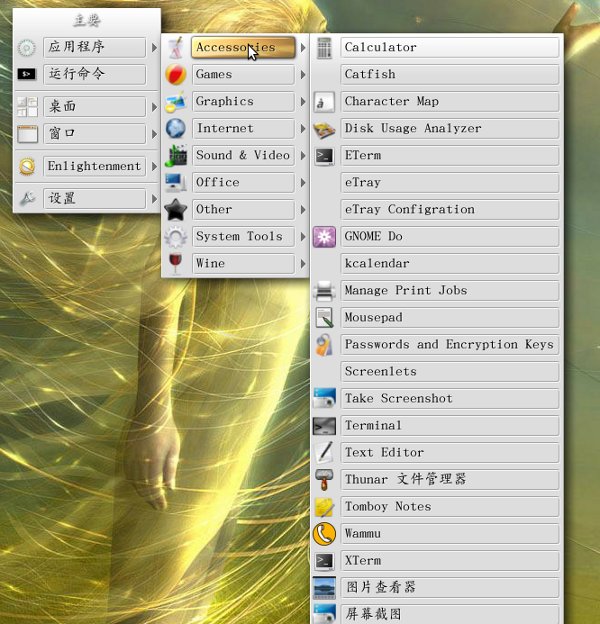Image resolution: width=600 pixels, height=624 pixels.
Task: Click the Tomboy Notes yellow icon
Action: pos(324,507)
